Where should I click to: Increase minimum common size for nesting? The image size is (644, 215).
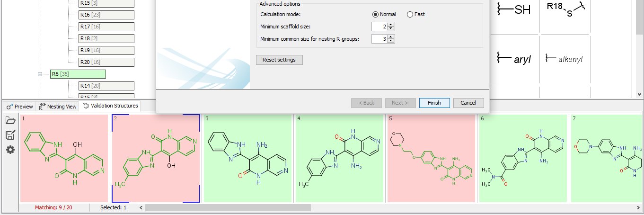[391, 37]
